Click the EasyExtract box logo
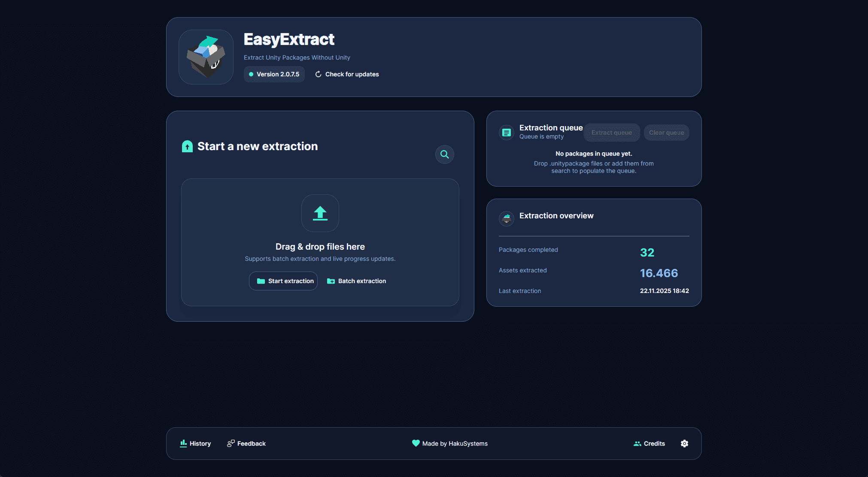 (206, 57)
